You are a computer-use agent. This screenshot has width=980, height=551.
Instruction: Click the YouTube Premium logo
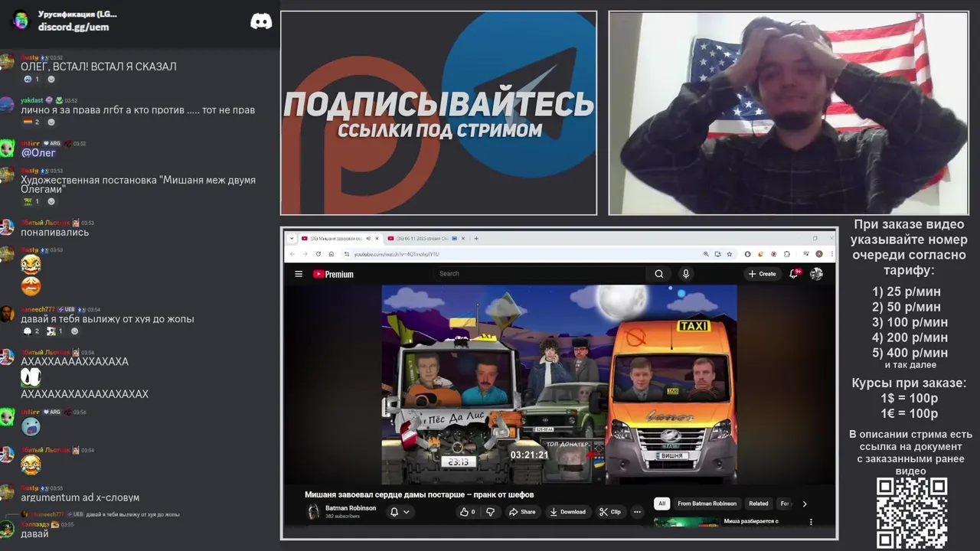tap(333, 274)
